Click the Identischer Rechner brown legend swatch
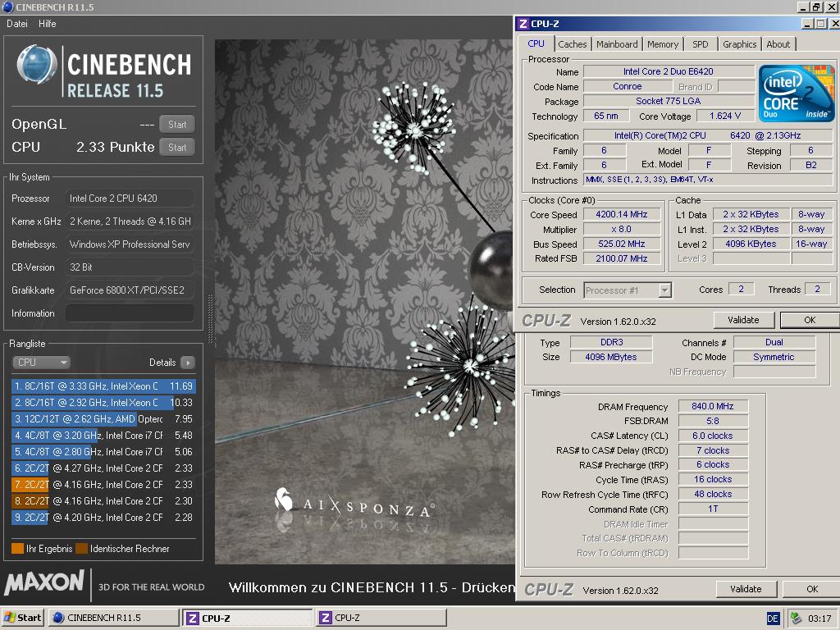840x630 pixels. click(82, 549)
